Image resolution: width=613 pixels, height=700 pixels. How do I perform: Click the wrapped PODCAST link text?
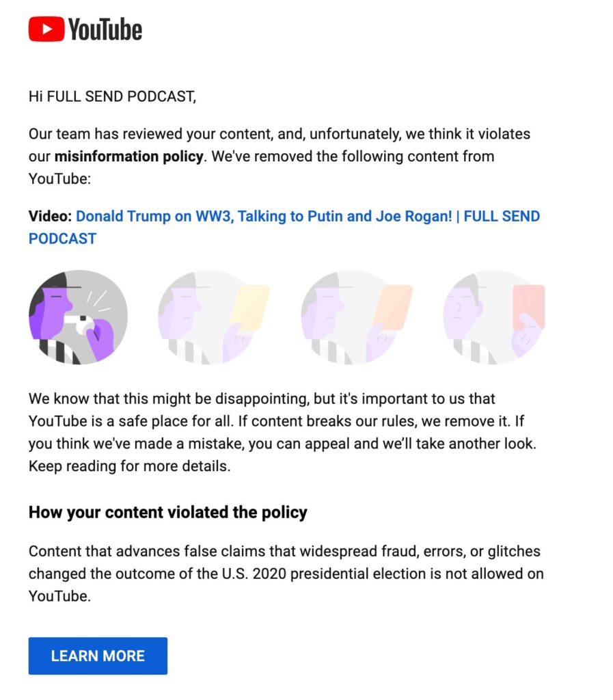[62, 239]
